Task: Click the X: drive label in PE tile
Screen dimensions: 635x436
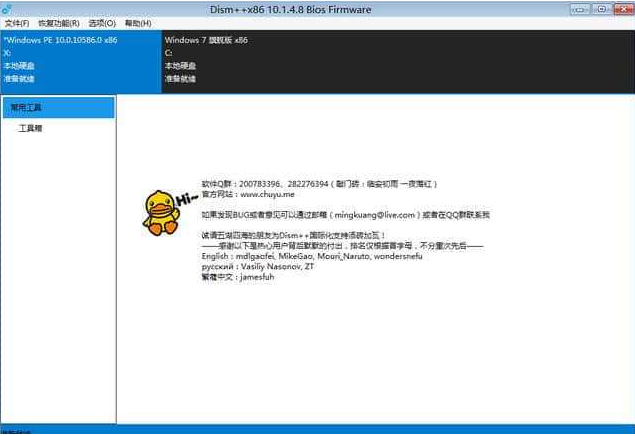Action: click(x=8, y=53)
